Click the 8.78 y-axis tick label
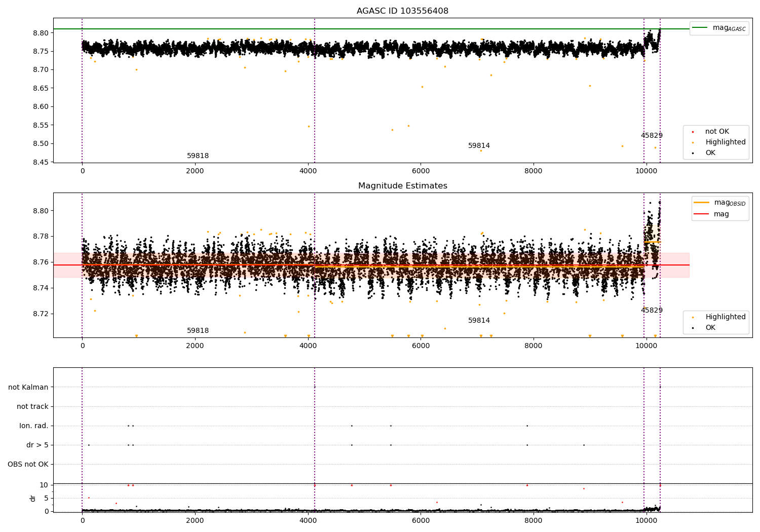 [41, 237]
